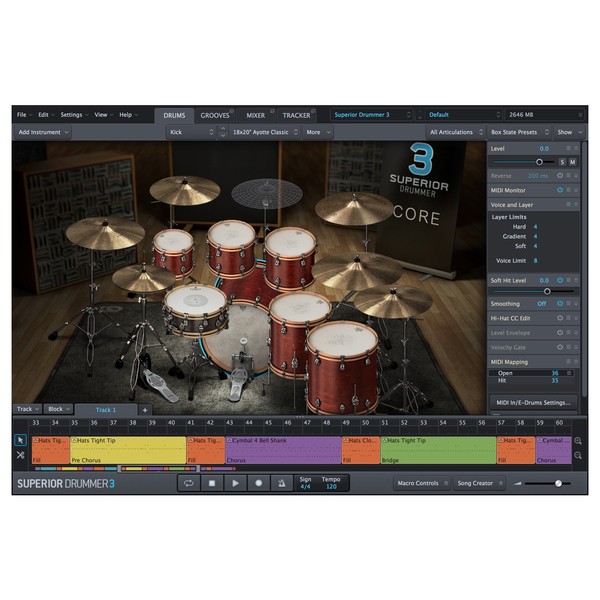Open the All Articulations dropdown
Screen dimensions: 600x600
456,132
